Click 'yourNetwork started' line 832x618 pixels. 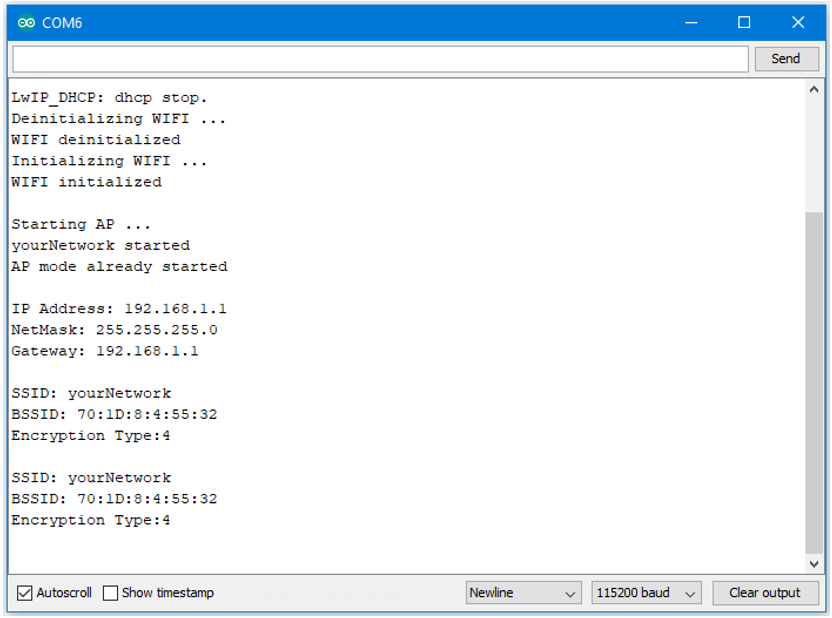101,246
